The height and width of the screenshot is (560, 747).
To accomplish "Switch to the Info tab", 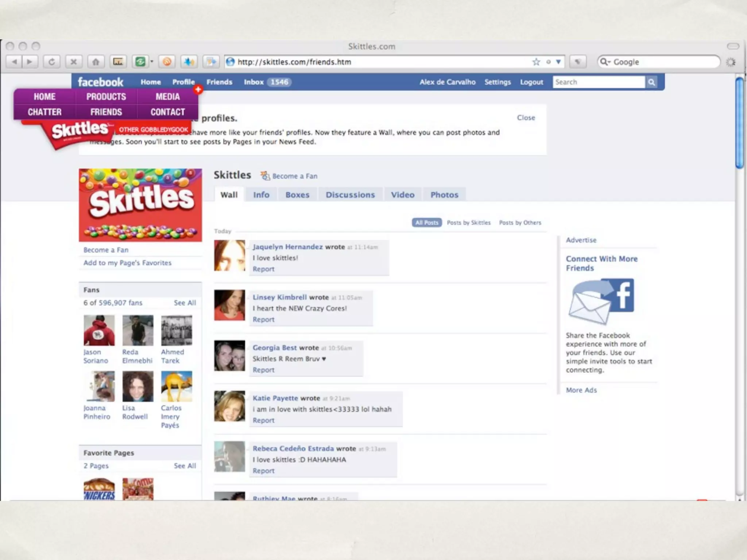I will pyautogui.click(x=261, y=195).
